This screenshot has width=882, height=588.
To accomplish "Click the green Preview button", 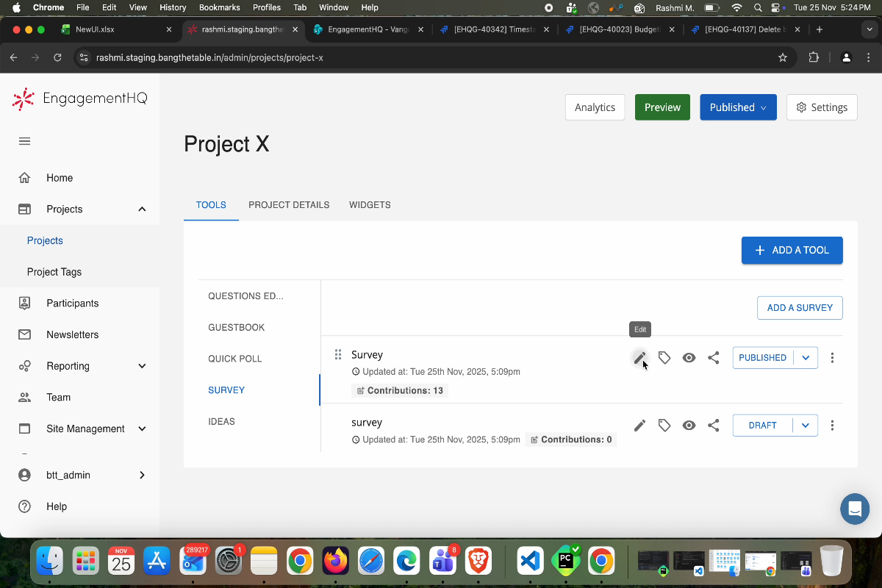I will (662, 107).
